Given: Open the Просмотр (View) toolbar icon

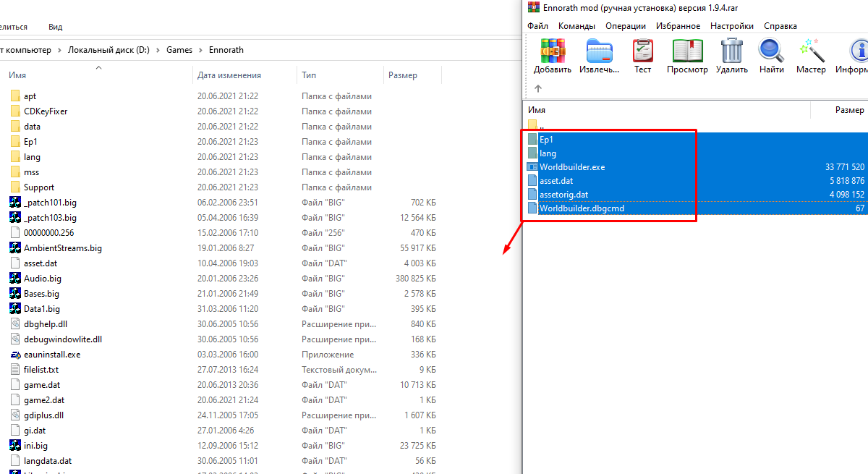Looking at the screenshot, I should tap(687, 56).
